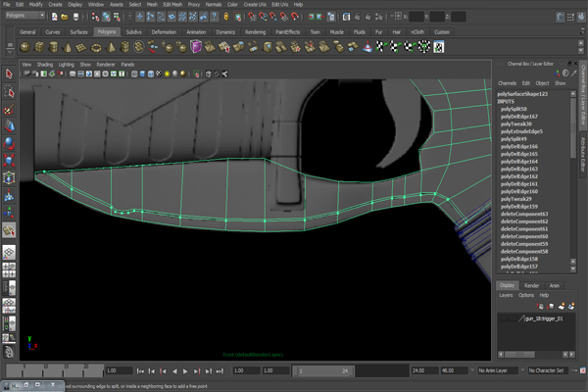Viewport: 588px width, 392px height.
Task: Pick the Paint Selection tool in toolbox
Action: [x=9, y=109]
